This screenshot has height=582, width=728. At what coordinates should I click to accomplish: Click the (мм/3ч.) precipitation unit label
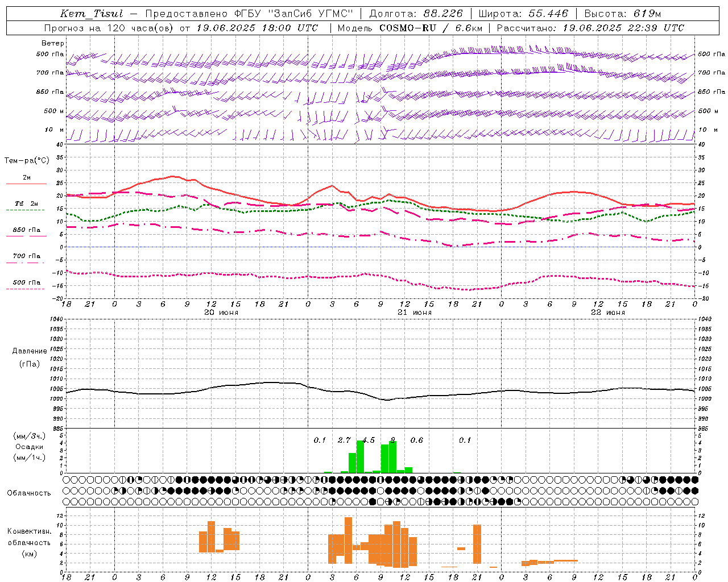[x=30, y=436]
